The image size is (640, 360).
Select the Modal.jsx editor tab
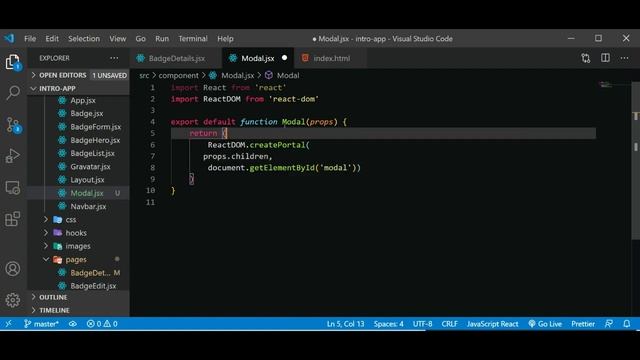pos(259,58)
